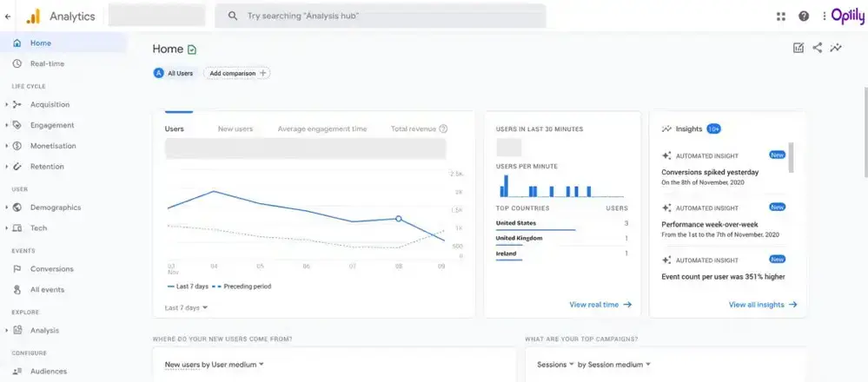Click the Conversions flag icon
868x382 pixels.
coord(17,268)
